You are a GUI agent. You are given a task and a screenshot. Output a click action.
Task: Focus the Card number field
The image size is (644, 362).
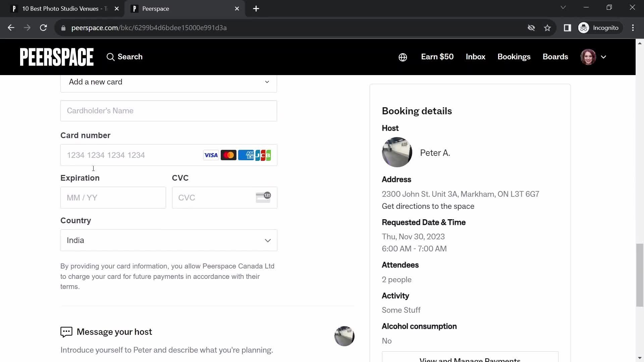[x=169, y=155]
